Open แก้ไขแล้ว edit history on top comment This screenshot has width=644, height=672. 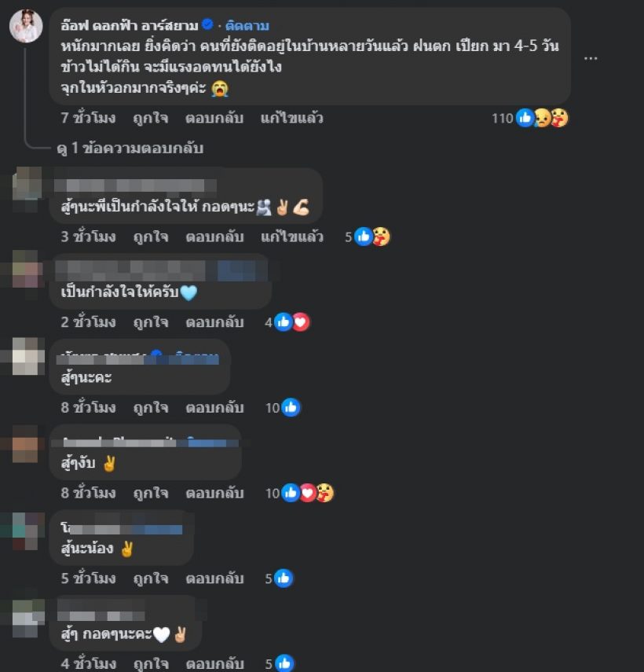(292, 118)
